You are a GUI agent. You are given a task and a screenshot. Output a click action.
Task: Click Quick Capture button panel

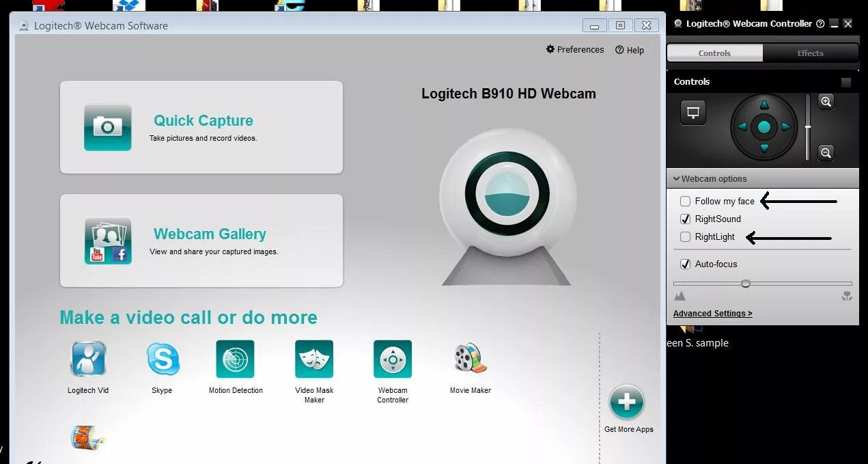tap(201, 127)
